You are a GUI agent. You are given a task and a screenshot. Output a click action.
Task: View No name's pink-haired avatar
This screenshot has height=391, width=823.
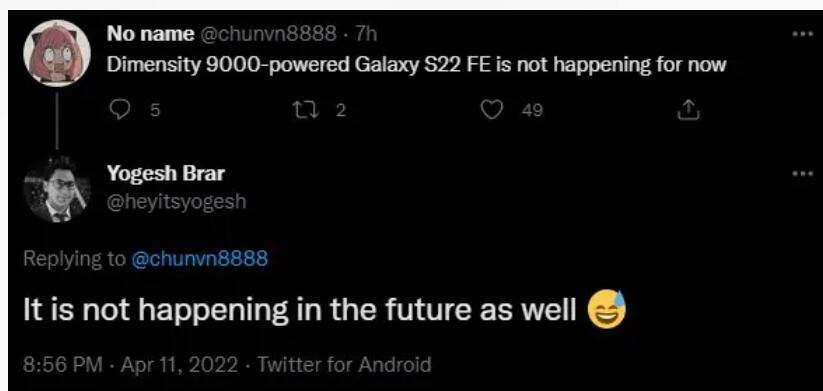tap(57, 52)
